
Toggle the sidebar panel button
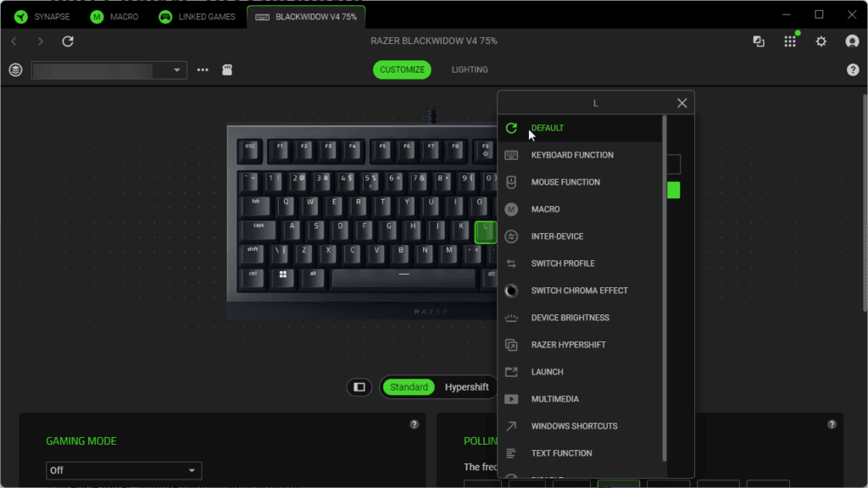click(359, 386)
